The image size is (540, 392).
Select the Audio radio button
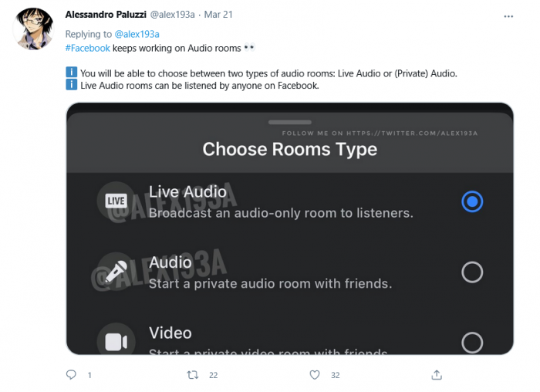pos(471,272)
